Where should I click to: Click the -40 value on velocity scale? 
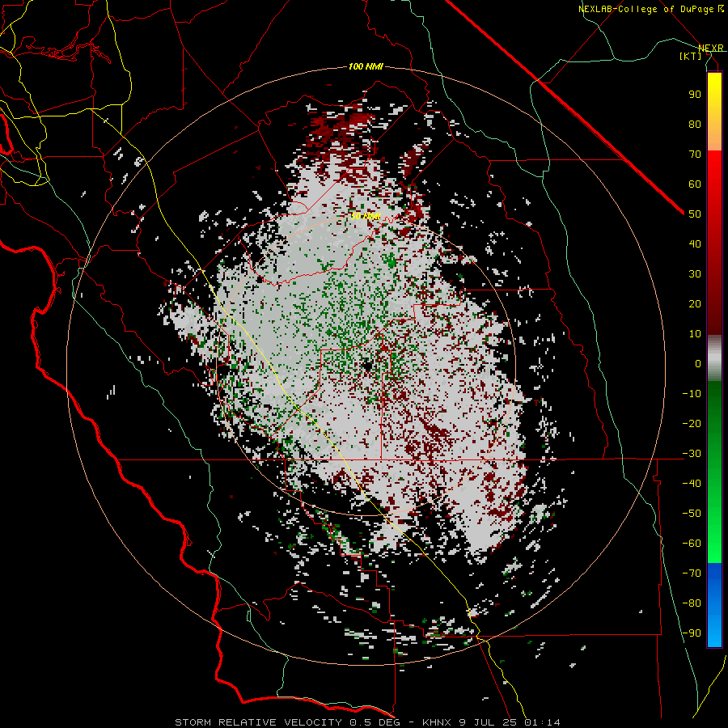pos(692,484)
